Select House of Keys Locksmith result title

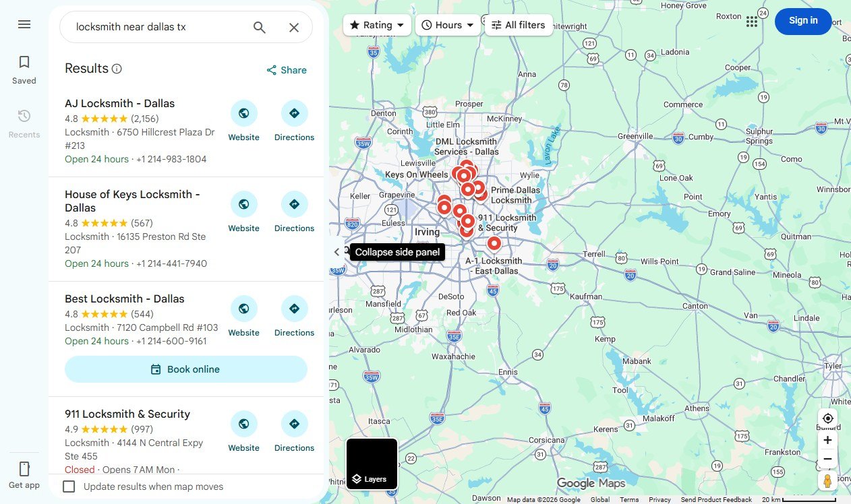132,201
